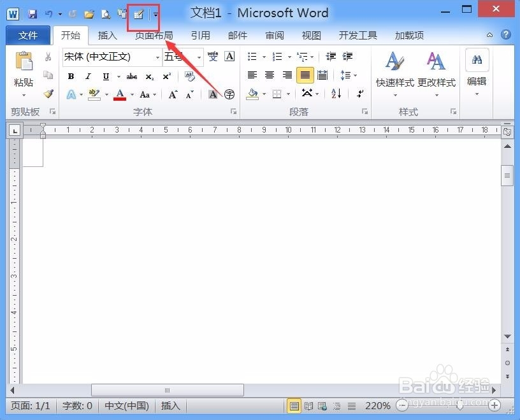Click the Find binoculars icon
Image resolution: width=520 pixels, height=420 pixels.
coord(477,60)
